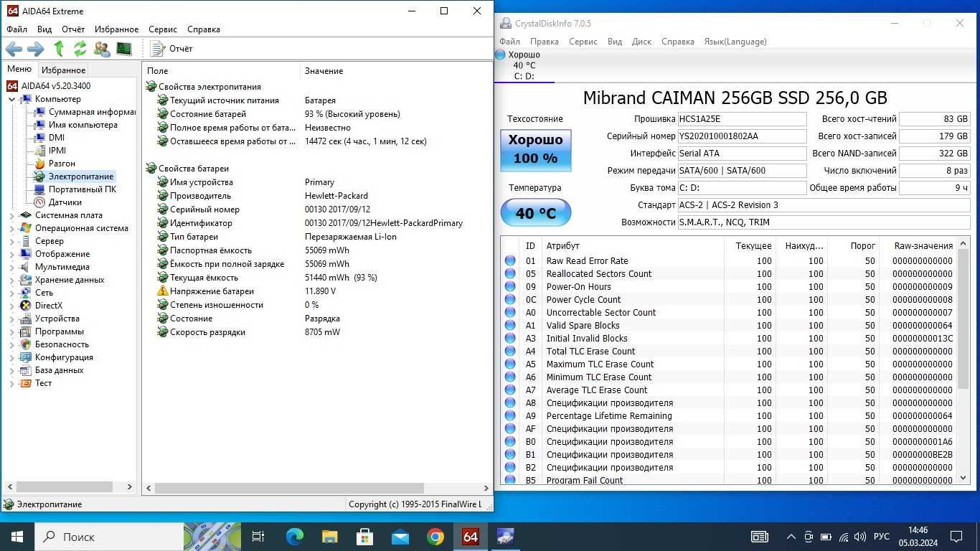Viewport: 980px width, 551px height.
Task: Open Google Chrome from the taskbar
Action: pos(435,537)
